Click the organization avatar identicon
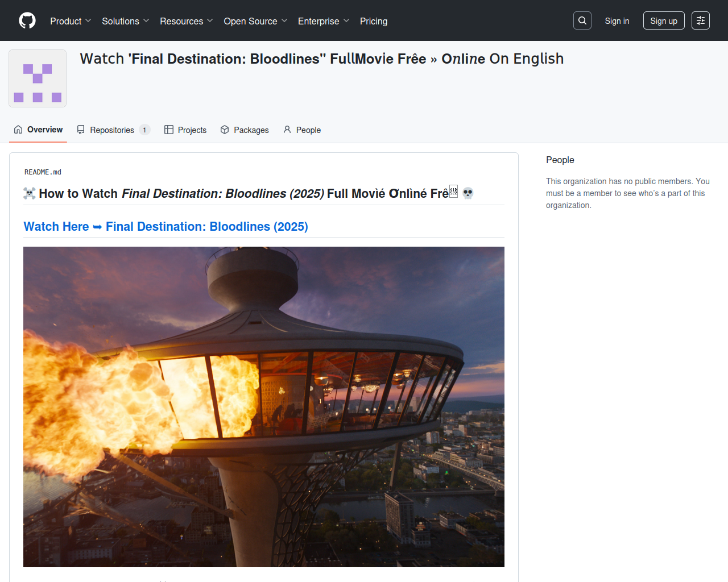This screenshot has width=728, height=582. click(x=38, y=78)
